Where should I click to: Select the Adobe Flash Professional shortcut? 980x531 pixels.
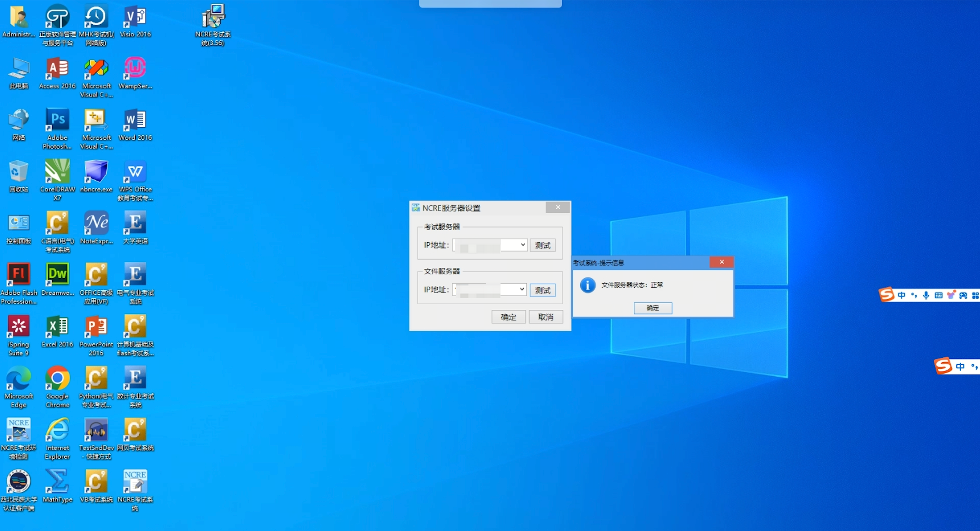18,284
